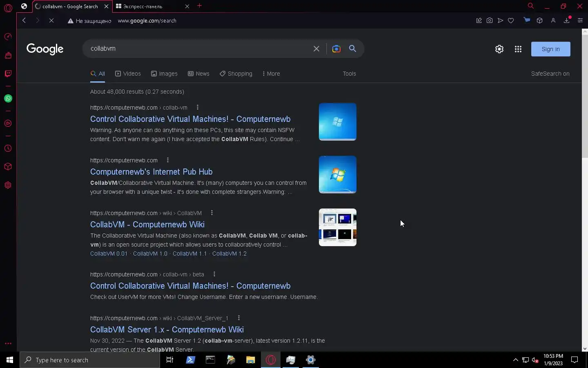The height and width of the screenshot is (368, 588).
Task: Stop loading the page
Action: point(51,20)
